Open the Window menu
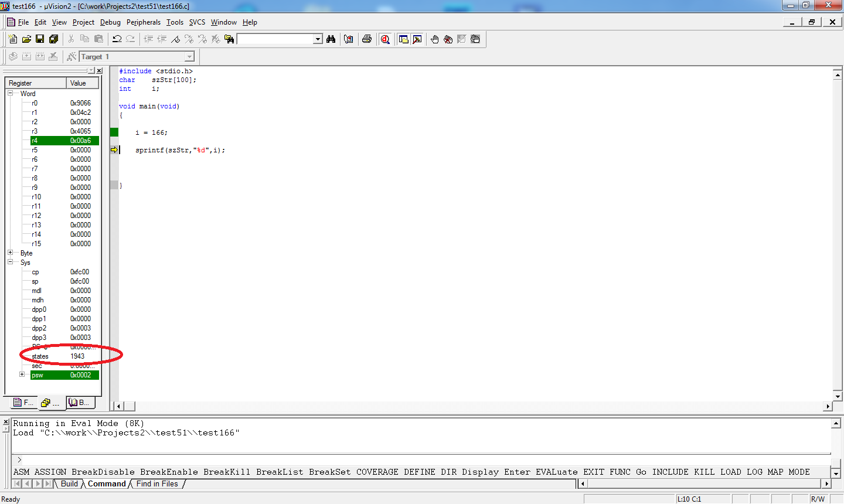This screenshot has height=504, width=844. [224, 22]
